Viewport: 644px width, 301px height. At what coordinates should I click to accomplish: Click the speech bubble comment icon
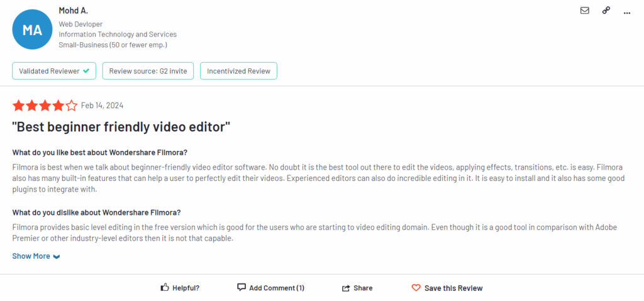pyautogui.click(x=241, y=287)
